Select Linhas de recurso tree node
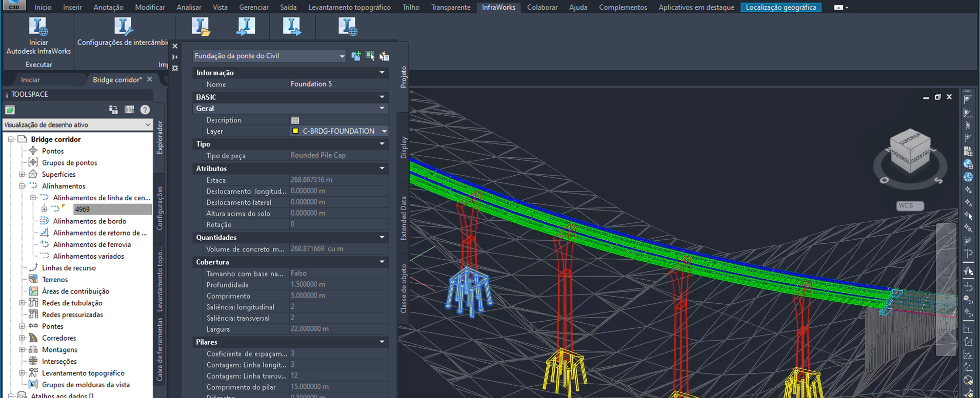Image resolution: width=980 pixels, height=398 pixels. click(x=69, y=267)
